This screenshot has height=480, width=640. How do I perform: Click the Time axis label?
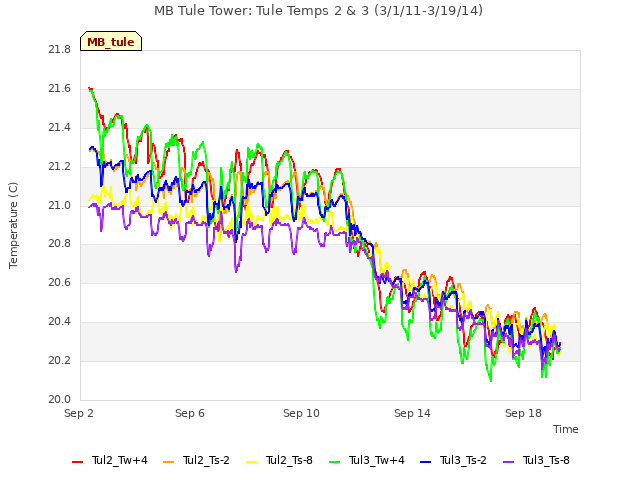566,429
